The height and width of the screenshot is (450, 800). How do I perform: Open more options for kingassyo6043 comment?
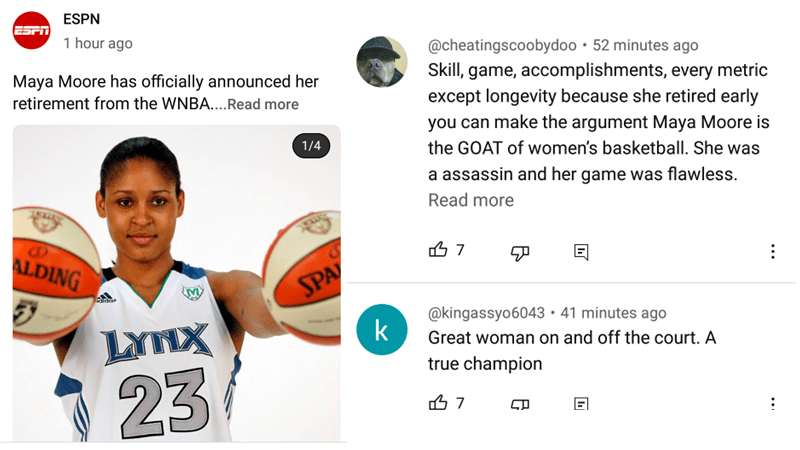tap(772, 404)
